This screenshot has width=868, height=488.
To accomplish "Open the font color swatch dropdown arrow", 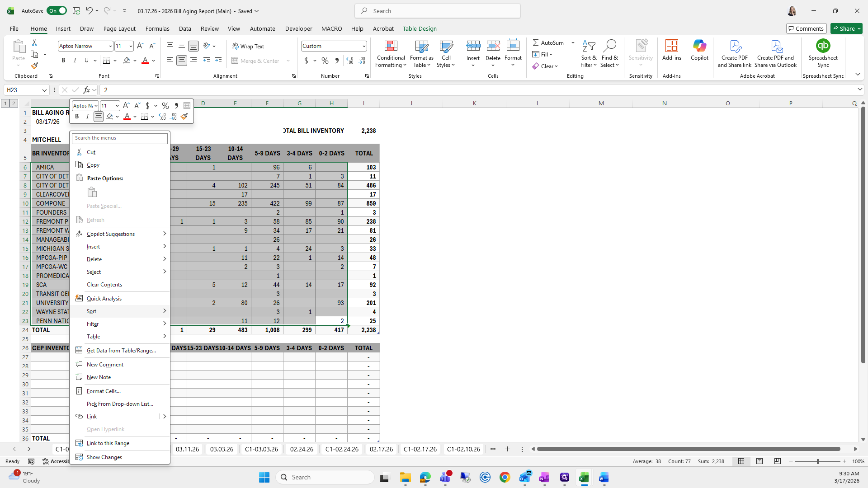I will (x=154, y=61).
